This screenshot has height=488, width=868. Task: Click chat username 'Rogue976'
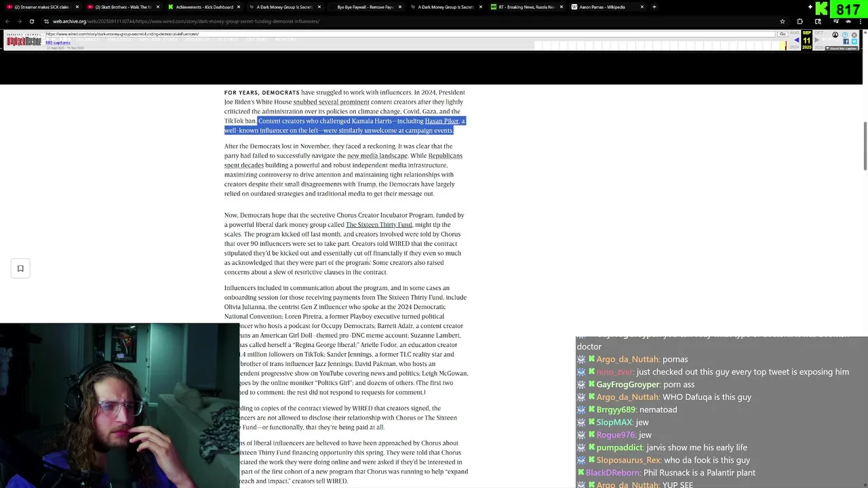[616, 435]
